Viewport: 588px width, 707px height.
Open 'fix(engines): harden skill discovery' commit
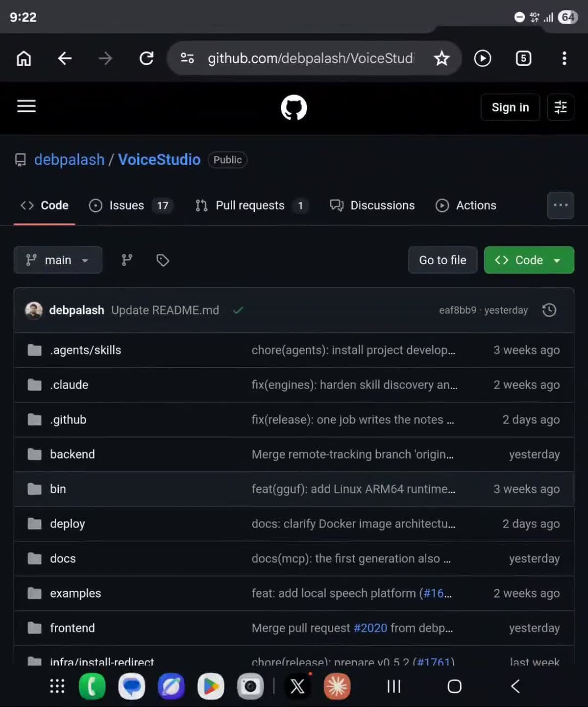(354, 385)
